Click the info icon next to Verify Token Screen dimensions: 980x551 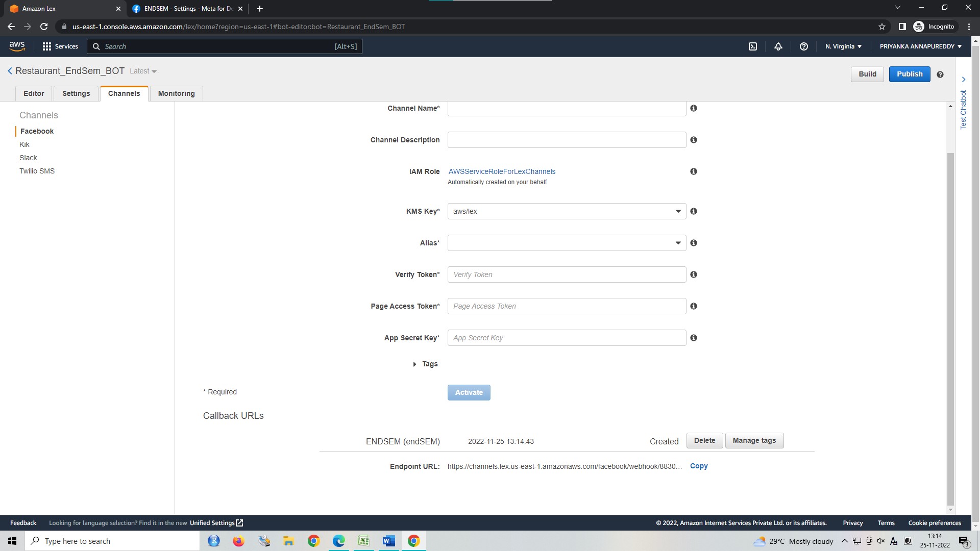tap(693, 274)
